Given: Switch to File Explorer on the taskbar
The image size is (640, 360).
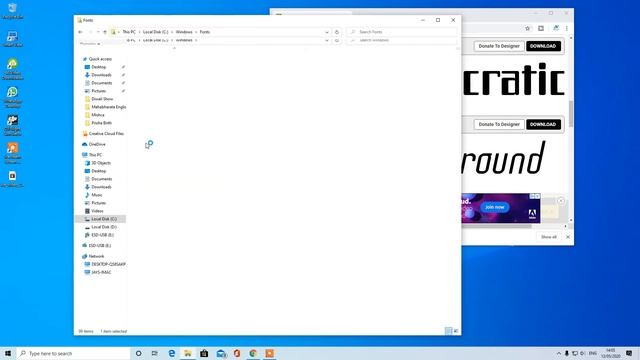Looking at the screenshot, I should pos(188,353).
